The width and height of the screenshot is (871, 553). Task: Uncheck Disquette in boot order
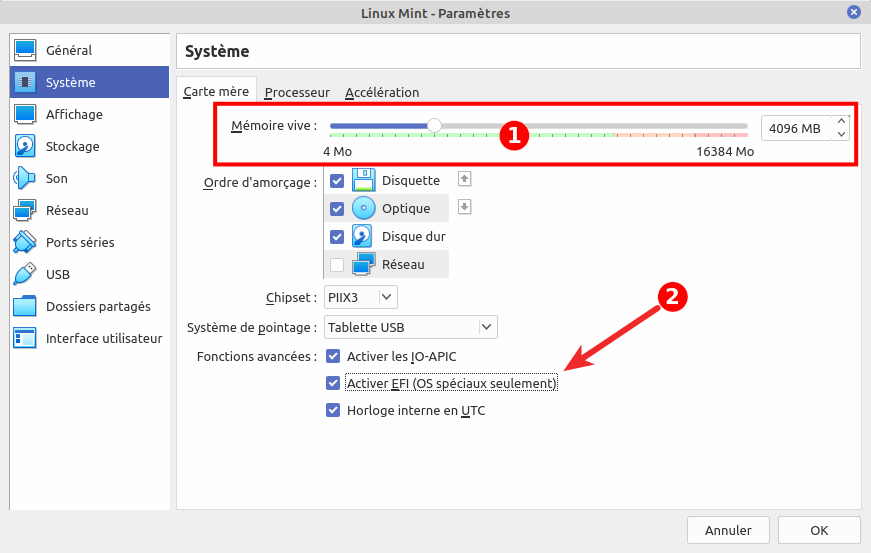click(x=337, y=181)
